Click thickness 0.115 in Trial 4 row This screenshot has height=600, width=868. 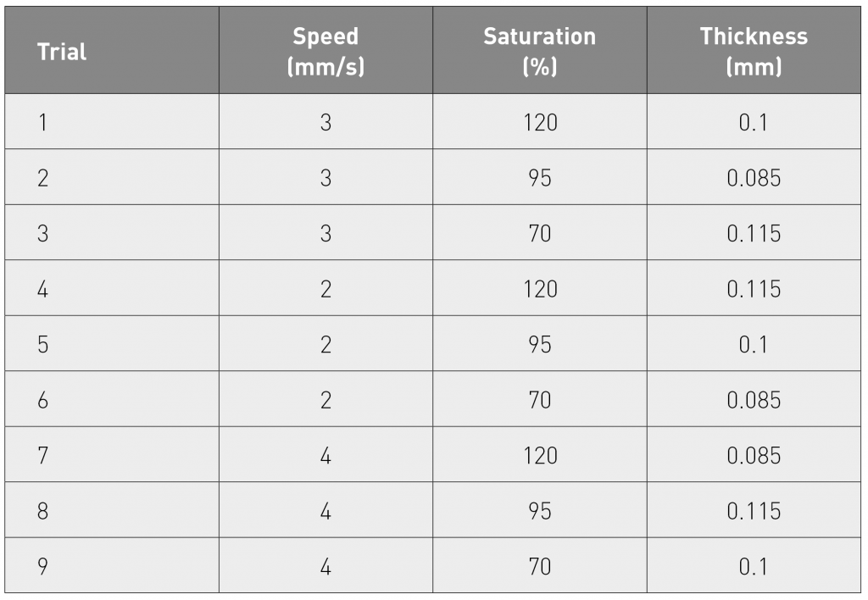pyautogui.click(x=754, y=288)
